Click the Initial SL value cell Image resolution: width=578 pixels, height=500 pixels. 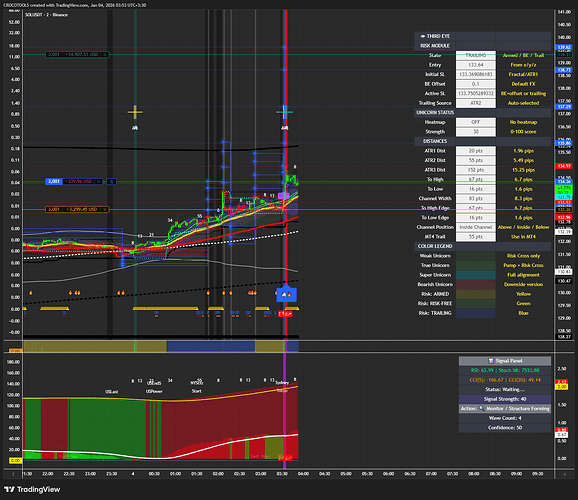pyautogui.click(x=476, y=74)
